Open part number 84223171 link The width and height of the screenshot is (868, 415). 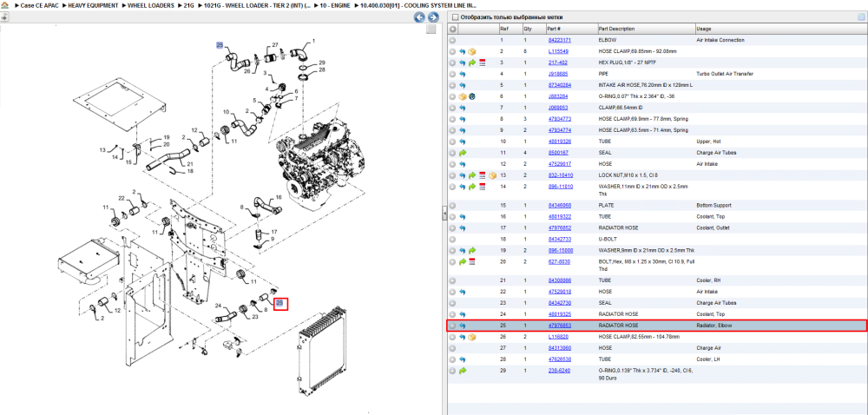[560, 41]
